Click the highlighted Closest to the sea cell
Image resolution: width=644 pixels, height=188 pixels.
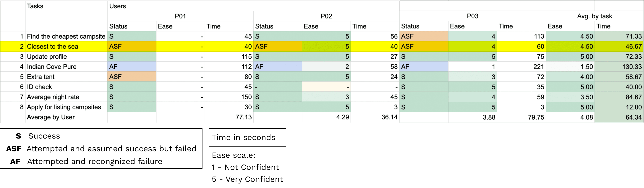pyautogui.click(x=52, y=46)
